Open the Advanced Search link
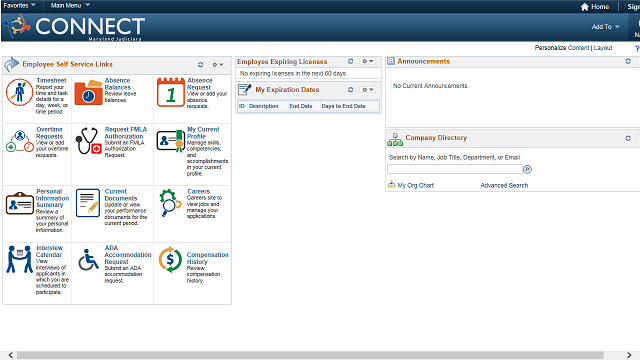640x360 pixels. (504, 185)
